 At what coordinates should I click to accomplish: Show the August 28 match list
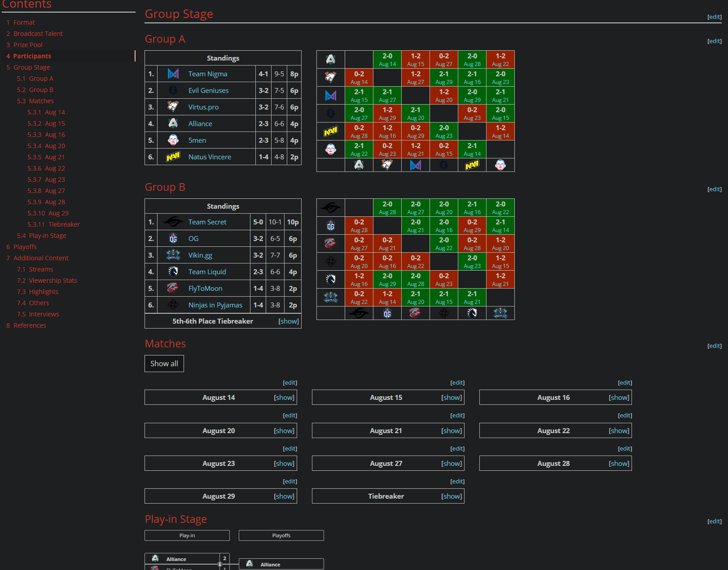click(619, 463)
